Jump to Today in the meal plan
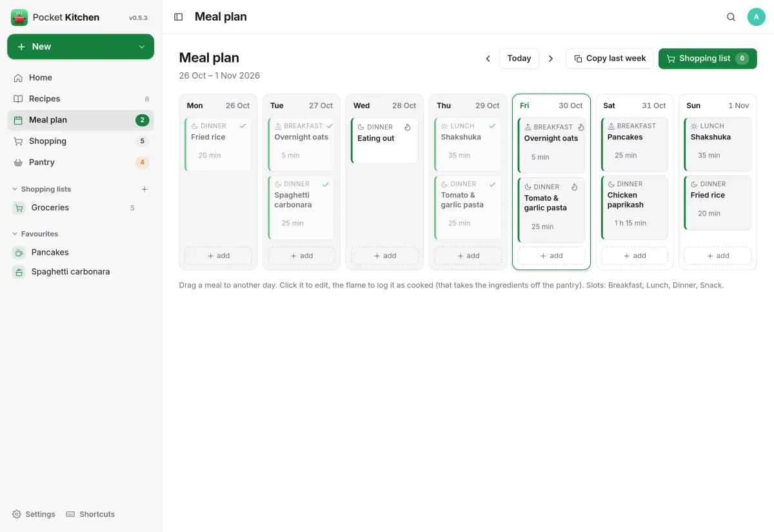This screenshot has height=532, width=774. pos(519,59)
